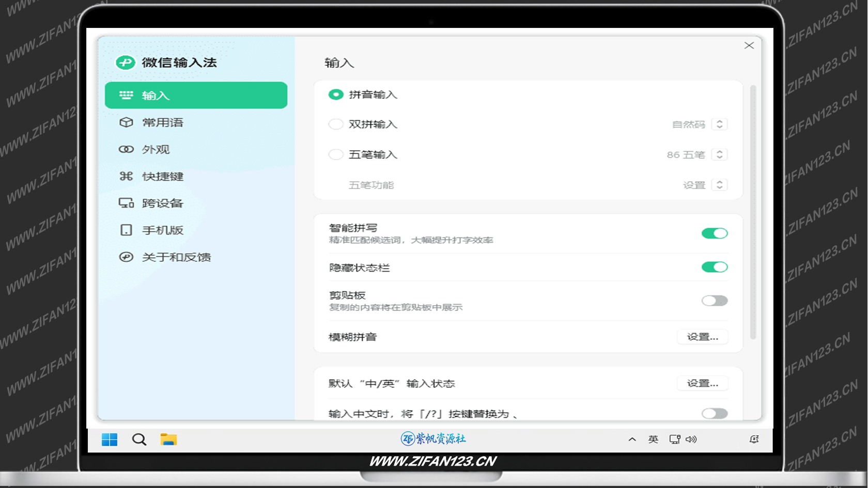Open the network tray icon
The width and height of the screenshot is (868, 488).
tap(674, 439)
